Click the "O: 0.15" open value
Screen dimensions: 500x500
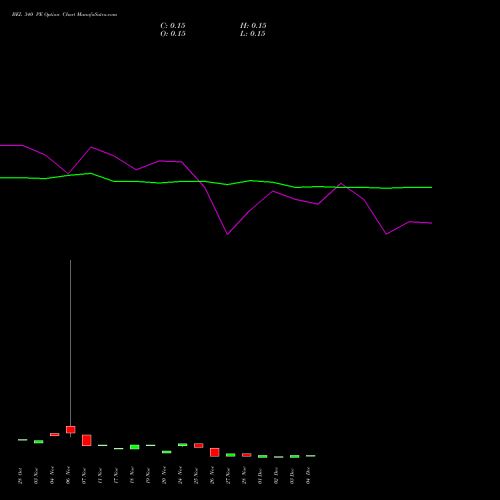pos(173,34)
